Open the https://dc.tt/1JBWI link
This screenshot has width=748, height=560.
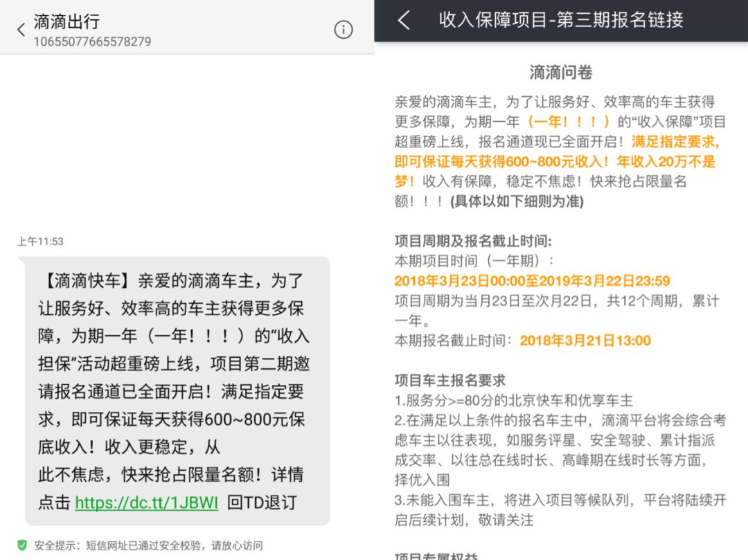click(146, 503)
